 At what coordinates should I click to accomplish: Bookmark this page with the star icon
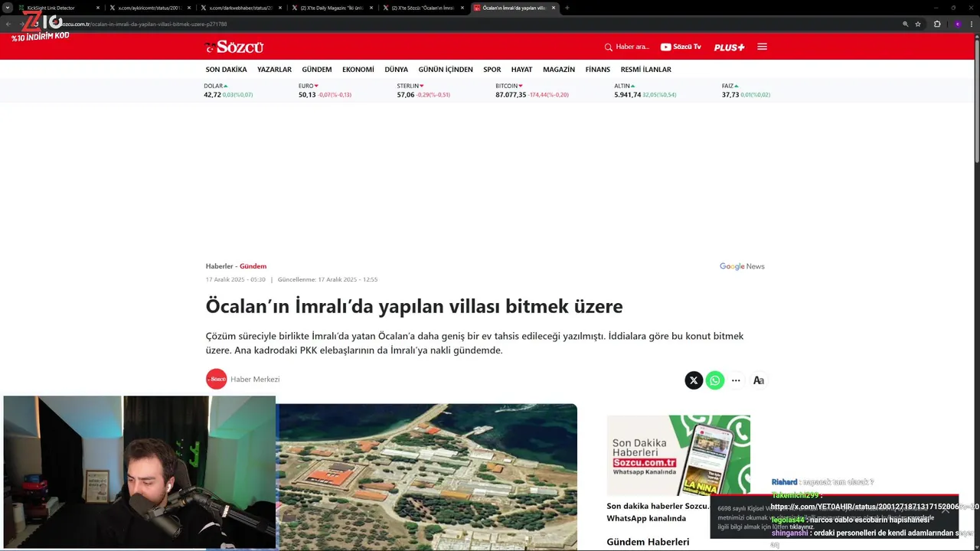(918, 24)
